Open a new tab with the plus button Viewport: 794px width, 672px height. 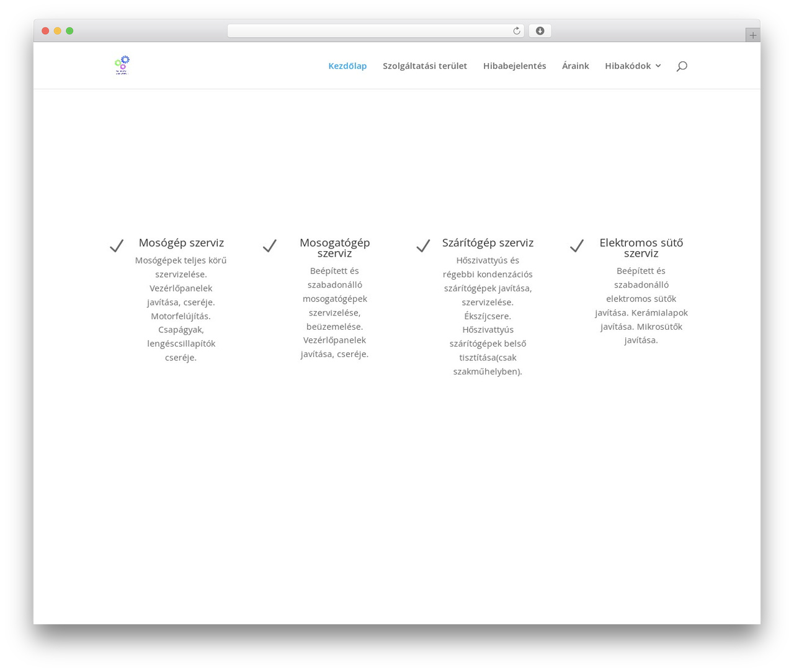[752, 35]
